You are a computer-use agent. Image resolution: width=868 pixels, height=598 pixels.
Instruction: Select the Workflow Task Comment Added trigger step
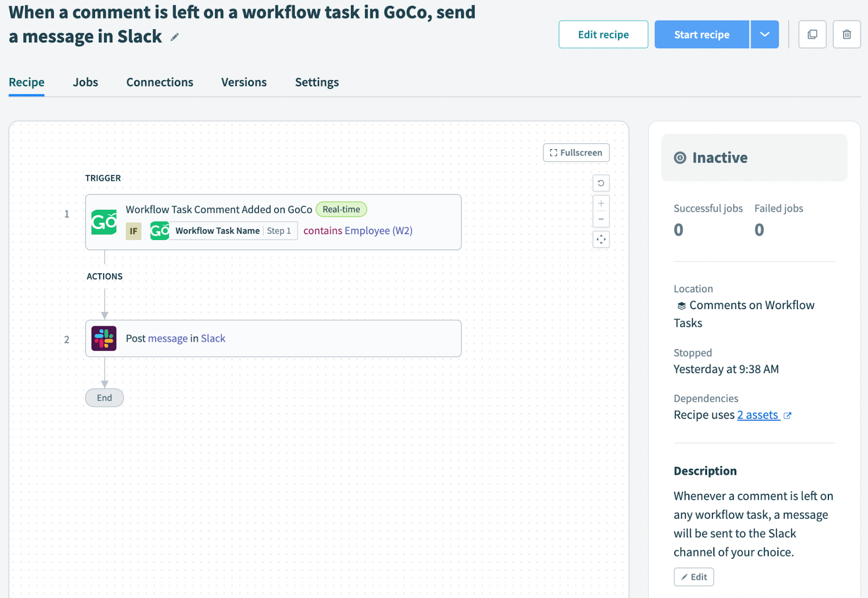click(273, 222)
